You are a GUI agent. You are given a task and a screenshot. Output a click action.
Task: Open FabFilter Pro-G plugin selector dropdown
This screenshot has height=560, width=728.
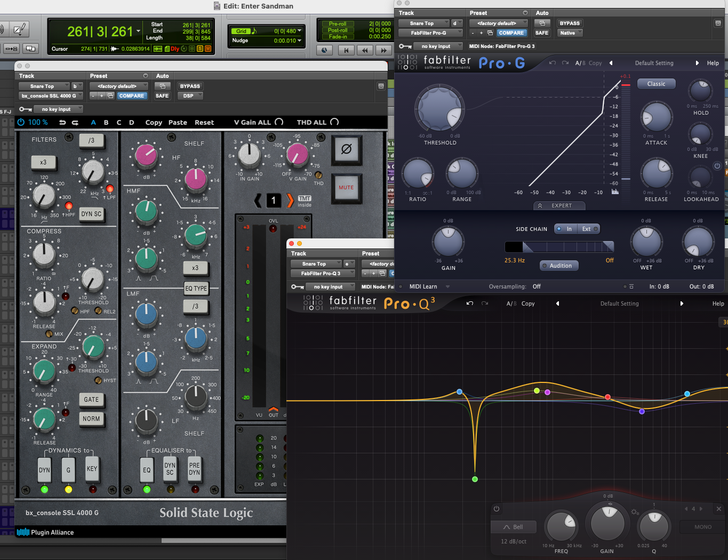[430, 33]
